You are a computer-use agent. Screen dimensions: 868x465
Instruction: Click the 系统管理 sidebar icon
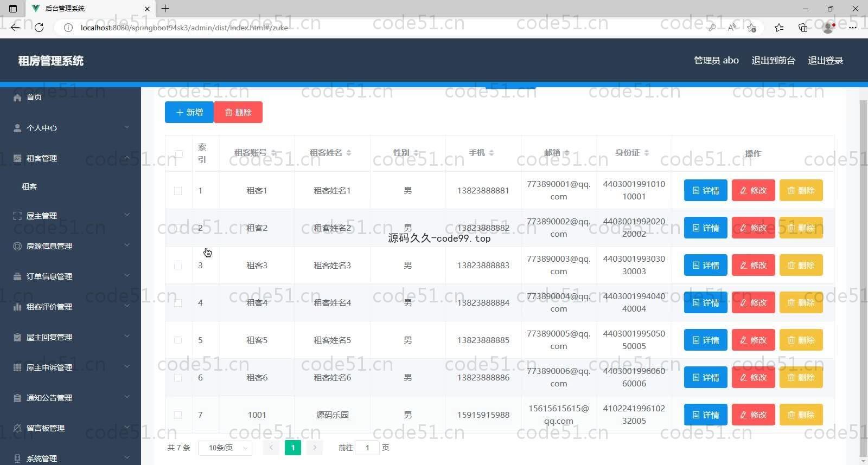coord(17,458)
